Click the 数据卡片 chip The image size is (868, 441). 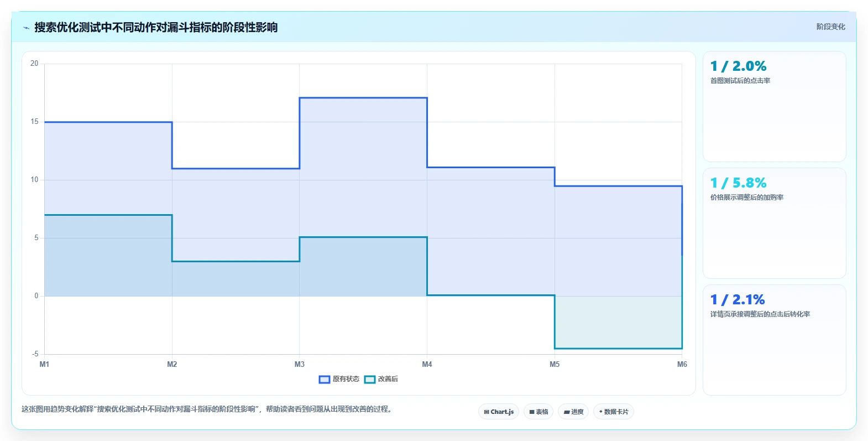pos(614,412)
